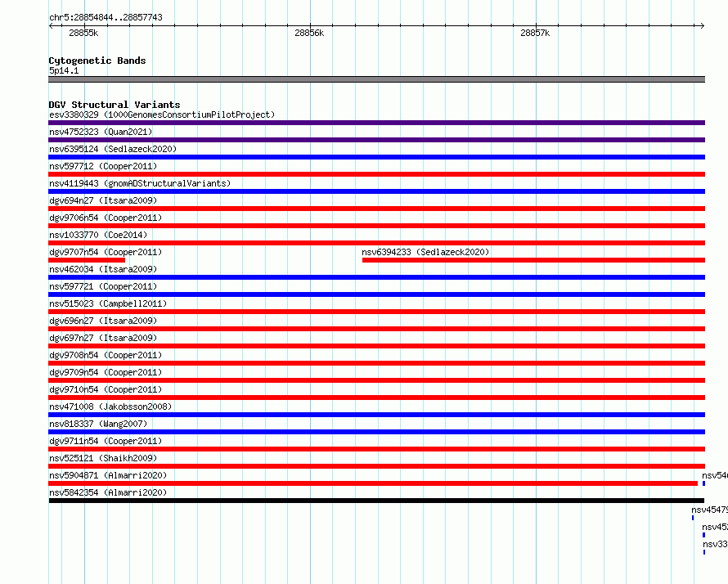Select the nsv597721 (Cooper2011) label
Screen dimensions: 728x584
click(x=103, y=286)
